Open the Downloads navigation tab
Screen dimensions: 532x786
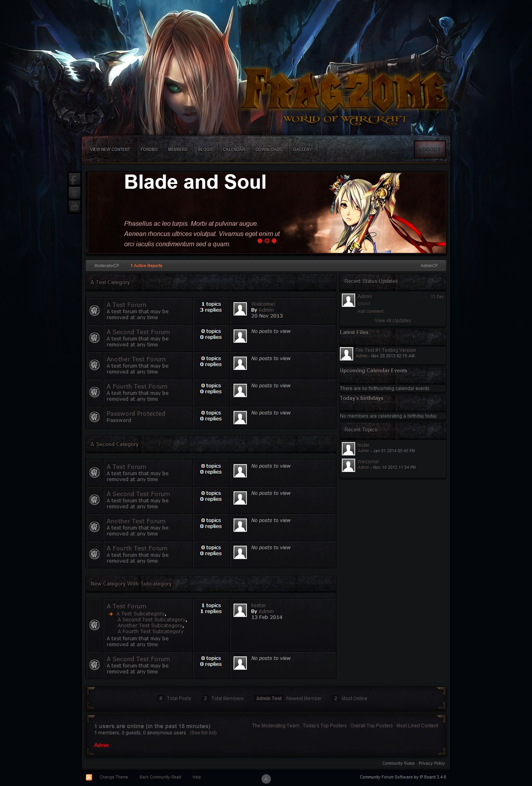coord(269,149)
